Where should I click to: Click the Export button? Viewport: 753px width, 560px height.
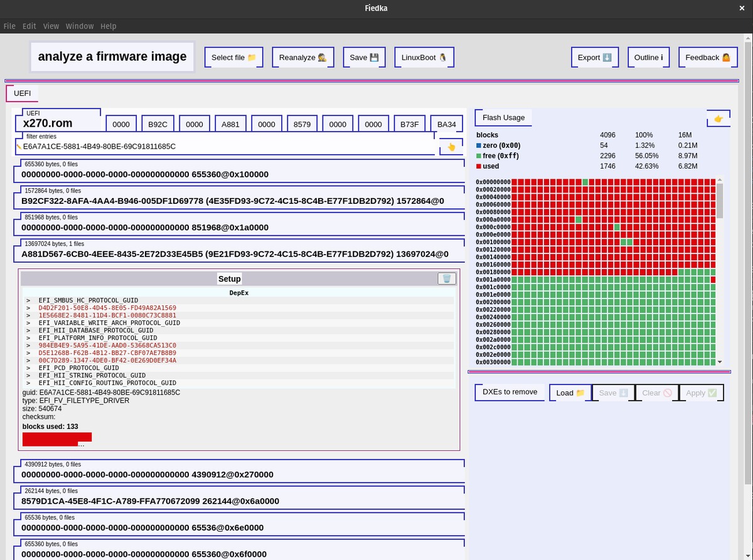[595, 57]
